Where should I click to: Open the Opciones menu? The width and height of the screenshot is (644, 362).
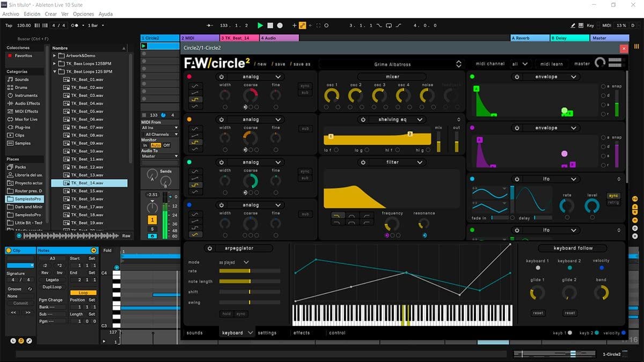[x=83, y=14]
